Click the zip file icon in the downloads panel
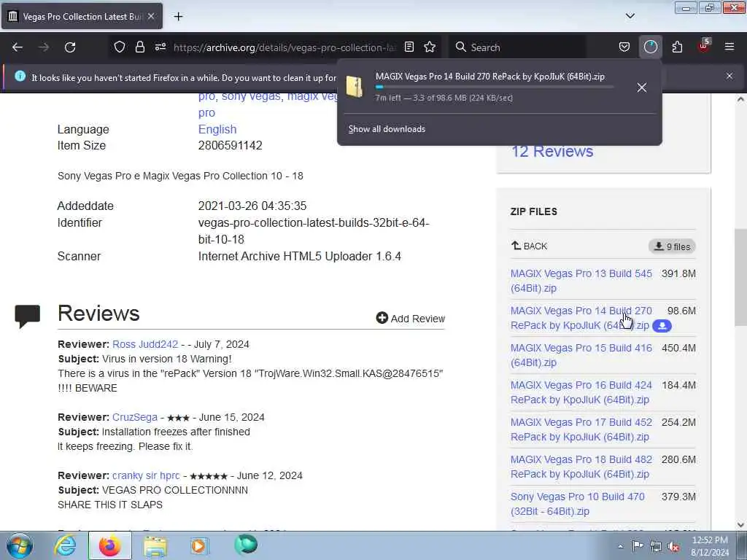Viewport: 747px width, 560px height. pos(355,87)
